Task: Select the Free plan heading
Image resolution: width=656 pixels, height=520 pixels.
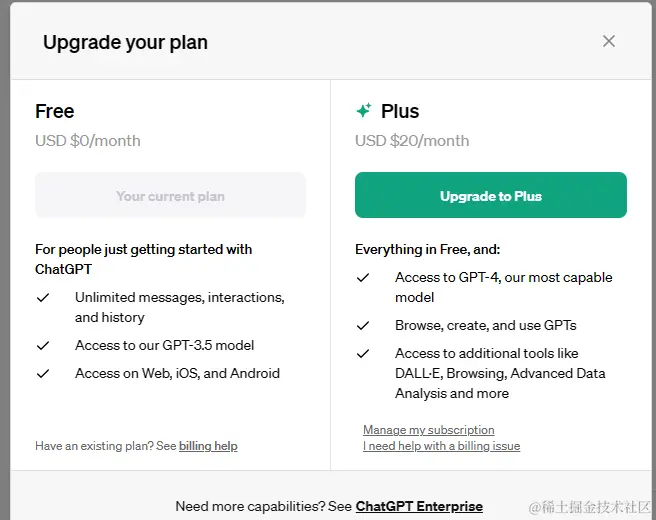Action: [x=55, y=111]
